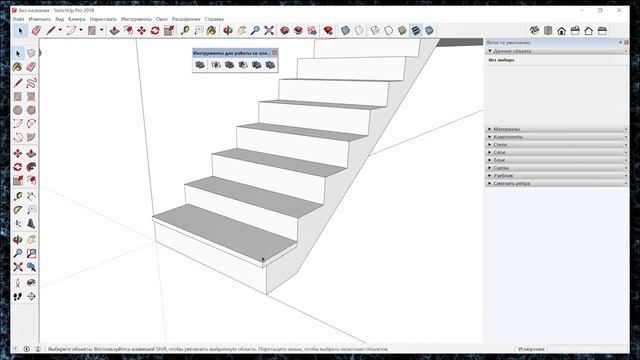Viewport: 640px width, 360px height.
Task: Select the Section Plane tool in the left palette
Action: pyautogui.click(x=31, y=297)
